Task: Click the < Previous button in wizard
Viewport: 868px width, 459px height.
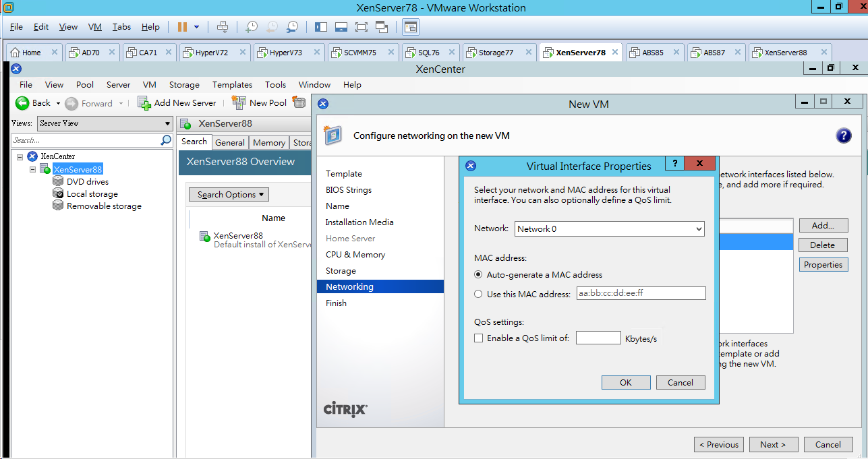Action: pos(719,444)
